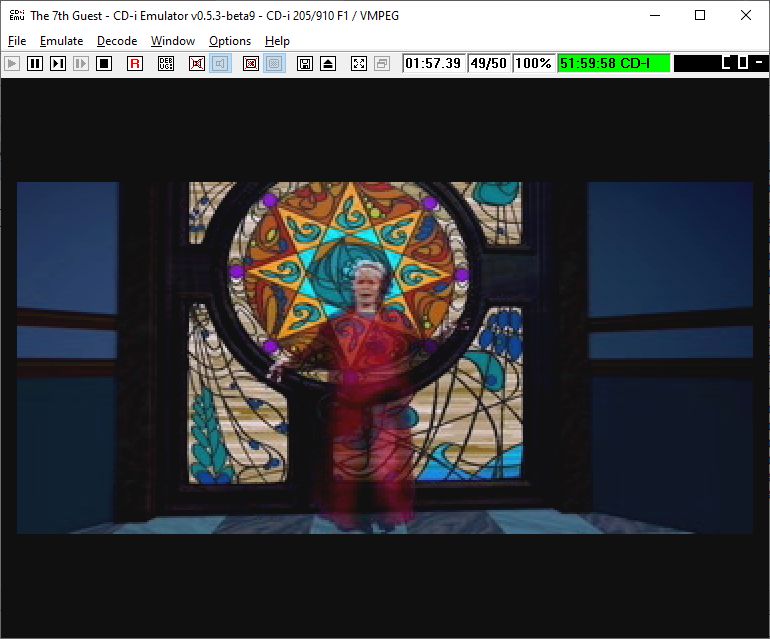The width and height of the screenshot is (770, 639).
Task: Open the Emulate menu
Action: click(61, 41)
